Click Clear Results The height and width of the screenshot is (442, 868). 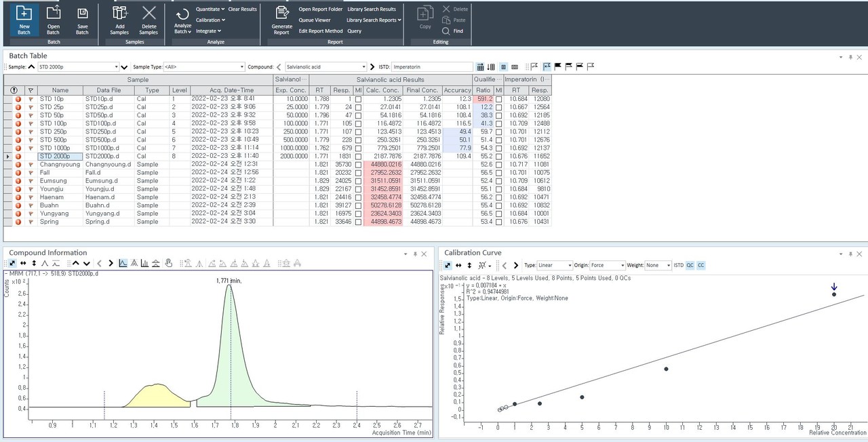tap(242, 9)
